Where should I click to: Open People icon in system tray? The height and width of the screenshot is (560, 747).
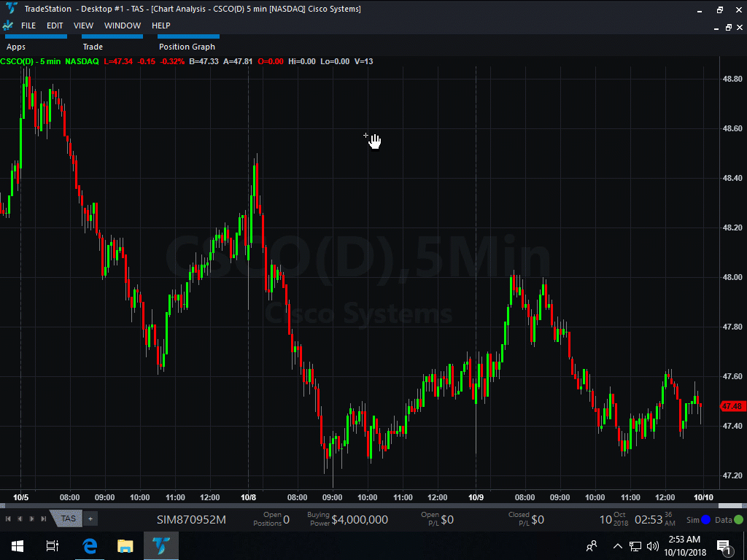pyautogui.click(x=591, y=545)
